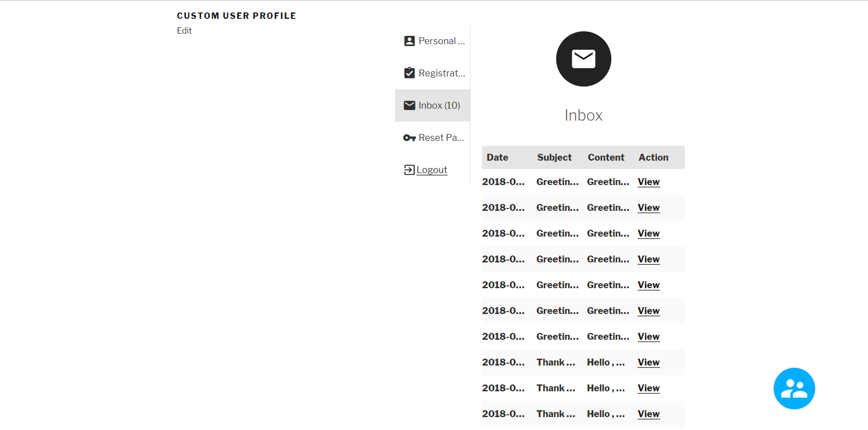The image size is (868, 430).
Task: Click the Date column header
Action: [497, 157]
